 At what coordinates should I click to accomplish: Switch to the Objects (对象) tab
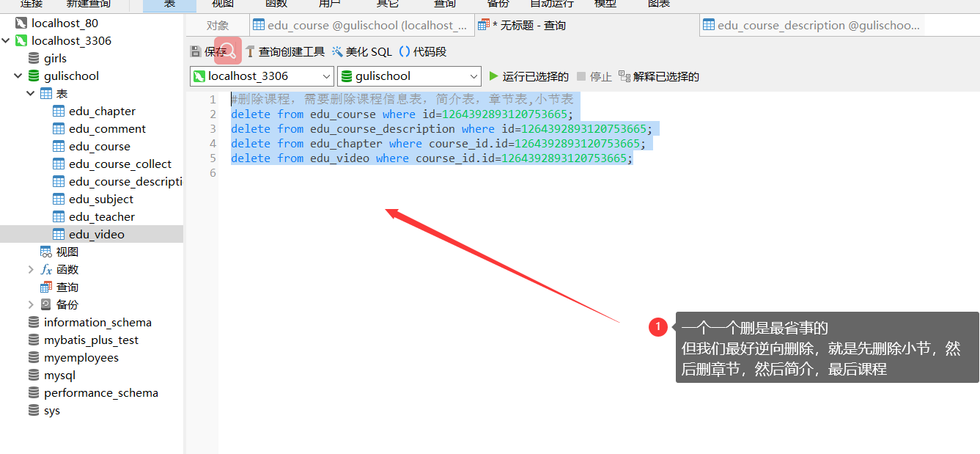(218, 26)
